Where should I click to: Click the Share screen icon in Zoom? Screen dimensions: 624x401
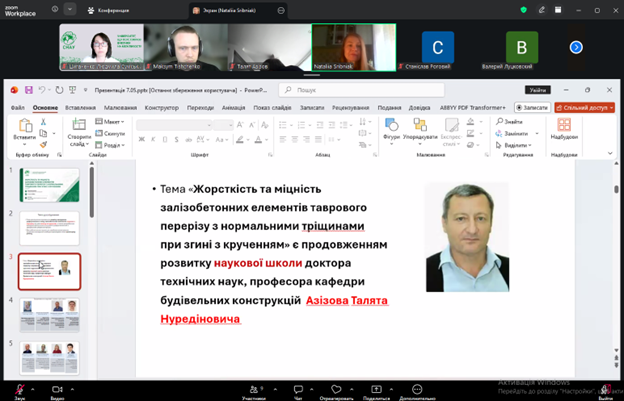pos(376,389)
